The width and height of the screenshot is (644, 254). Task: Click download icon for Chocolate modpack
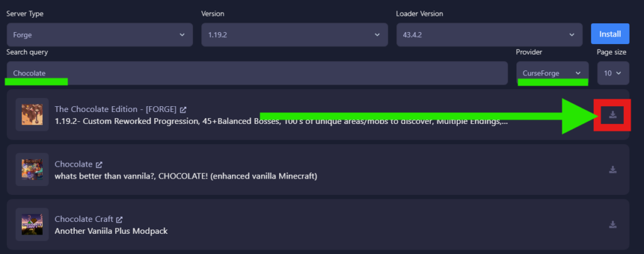tap(613, 169)
